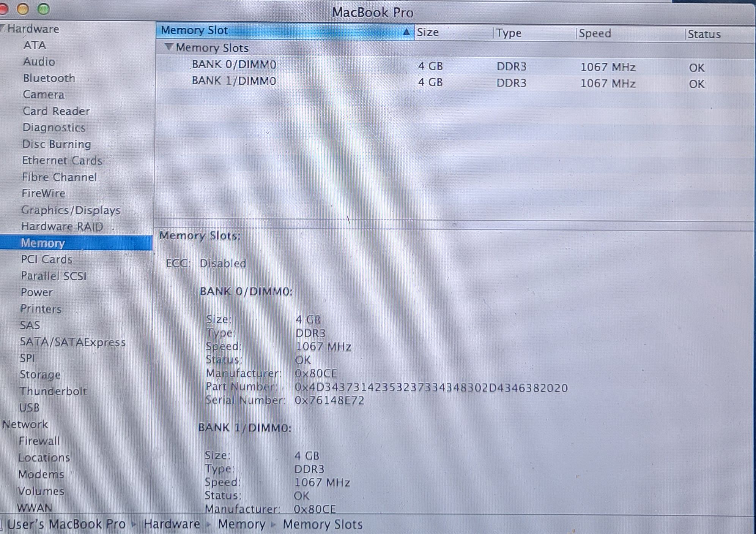This screenshot has width=756, height=534.
Task: Select the USB sidebar item
Action: 30,407
